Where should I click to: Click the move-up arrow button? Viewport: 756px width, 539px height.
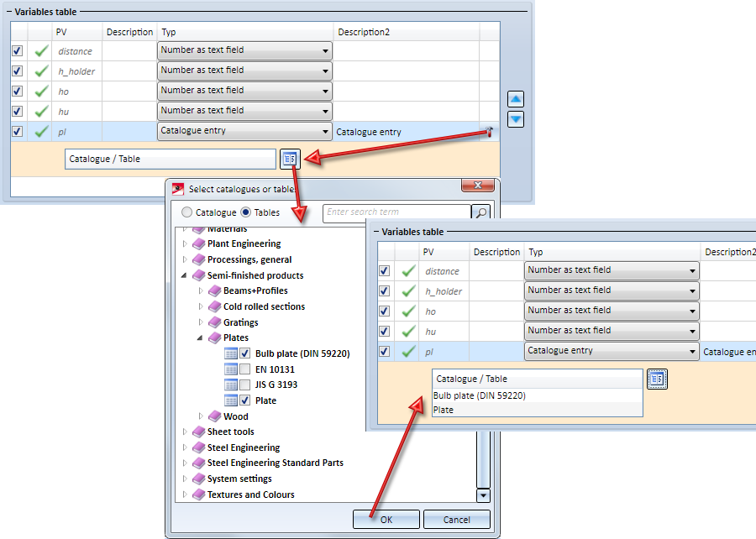click(516, 99)
